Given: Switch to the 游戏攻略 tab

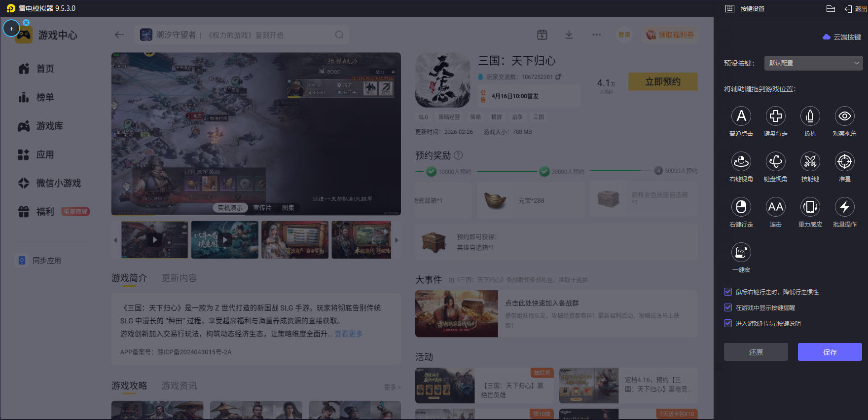Looking at the screenshot, I should pyautogui.click(x=129, y=385).
